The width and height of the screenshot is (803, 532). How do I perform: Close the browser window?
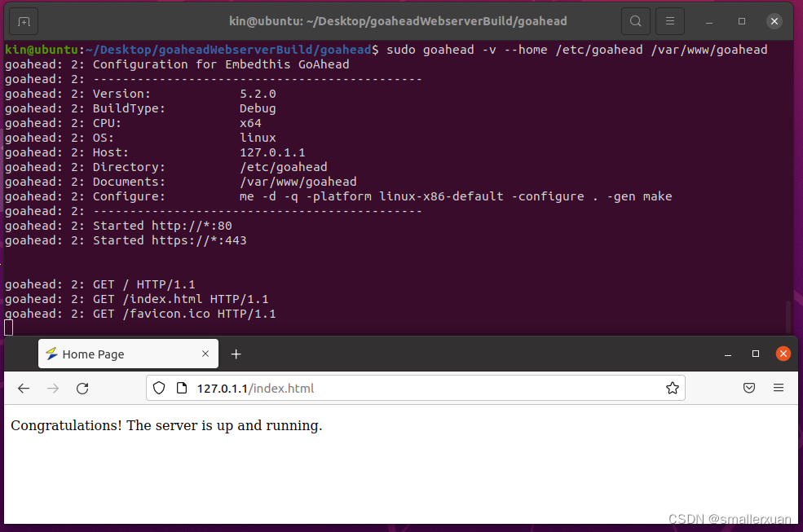click(783, 354)
